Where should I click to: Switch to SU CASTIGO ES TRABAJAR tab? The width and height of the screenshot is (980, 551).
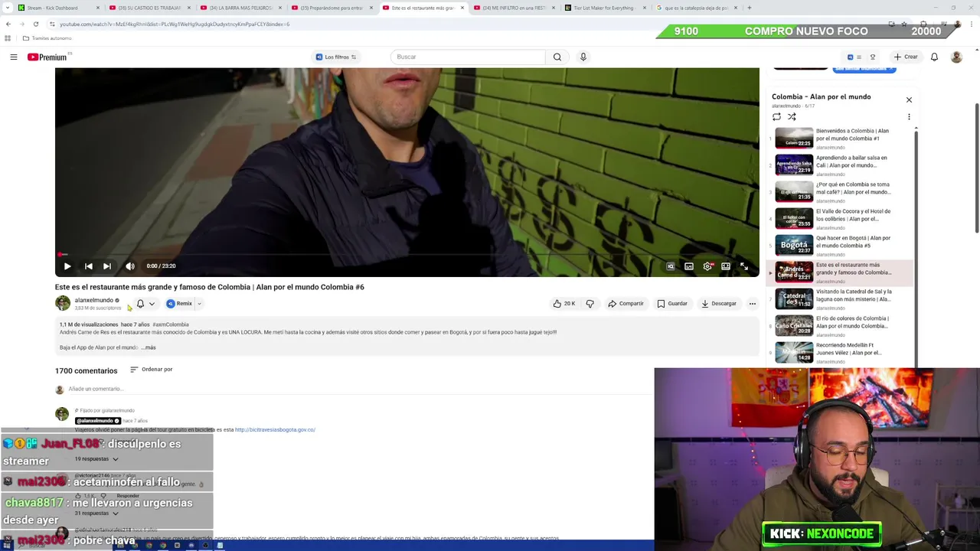[149, 8]
